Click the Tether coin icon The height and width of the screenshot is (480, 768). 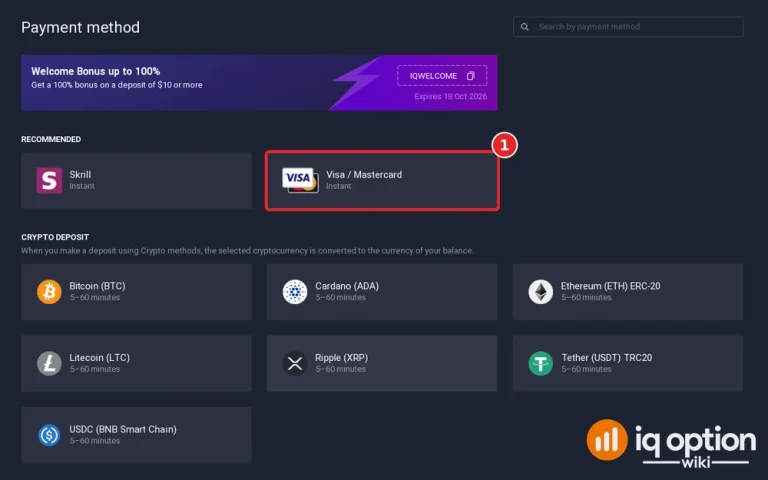click(541, 363)
